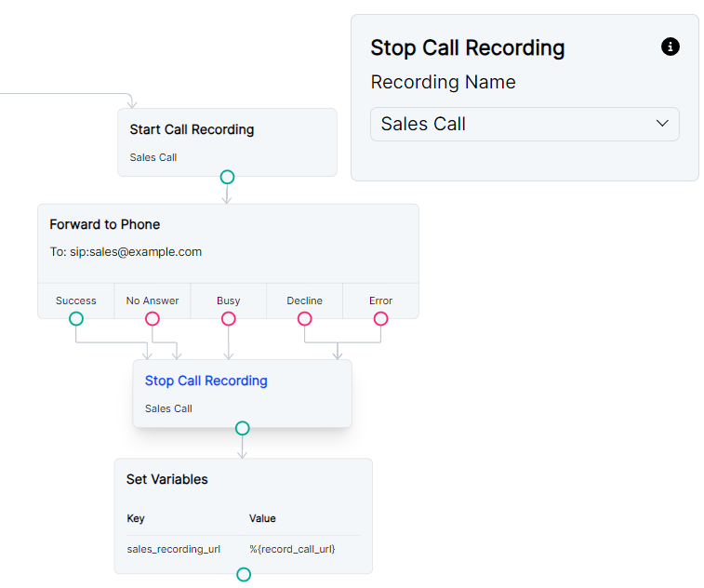Click the dropdown chevron next to Sales Call
The image size is (704, 588).
tap(662, 124)
